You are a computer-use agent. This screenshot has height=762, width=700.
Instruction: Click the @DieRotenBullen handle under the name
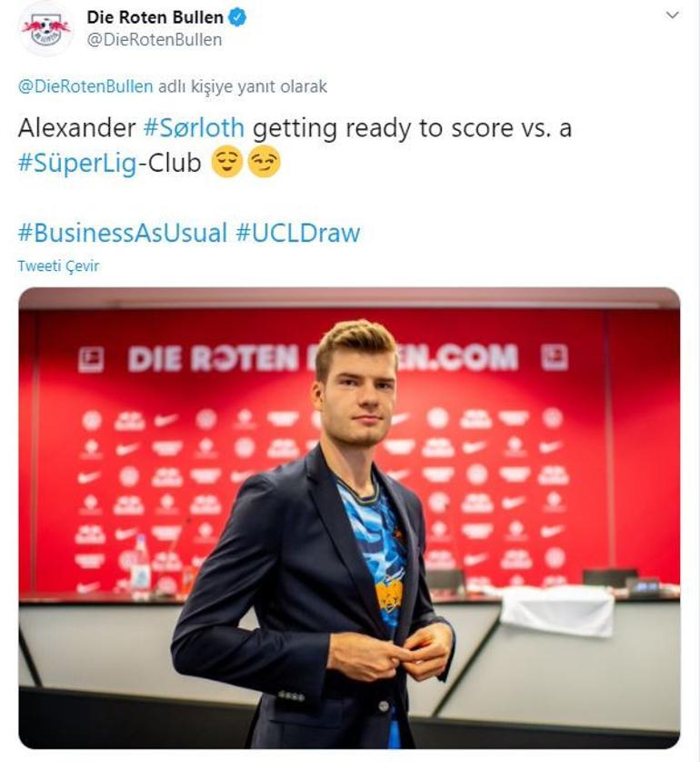click(x=154, y=40)
